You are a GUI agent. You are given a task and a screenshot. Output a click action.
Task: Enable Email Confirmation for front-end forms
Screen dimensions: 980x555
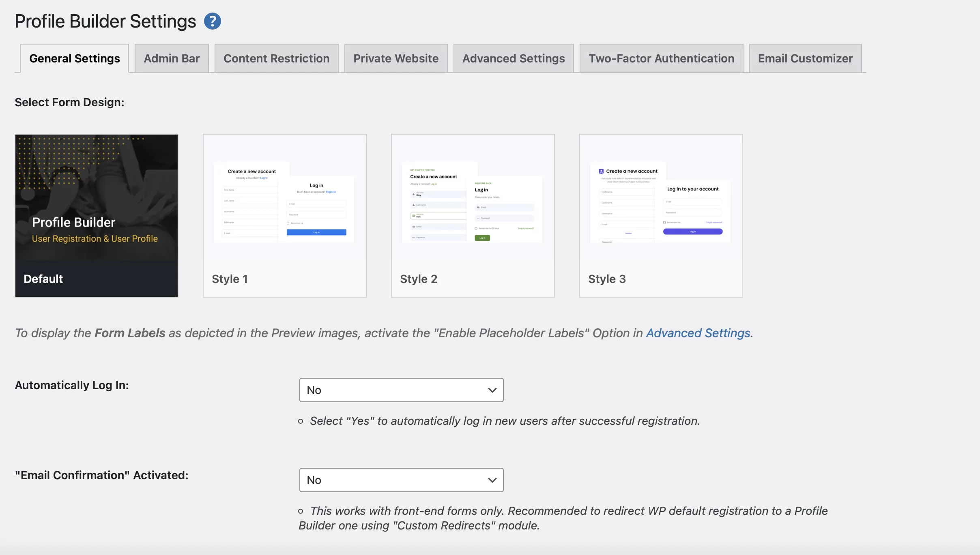(x=401, y=480)
